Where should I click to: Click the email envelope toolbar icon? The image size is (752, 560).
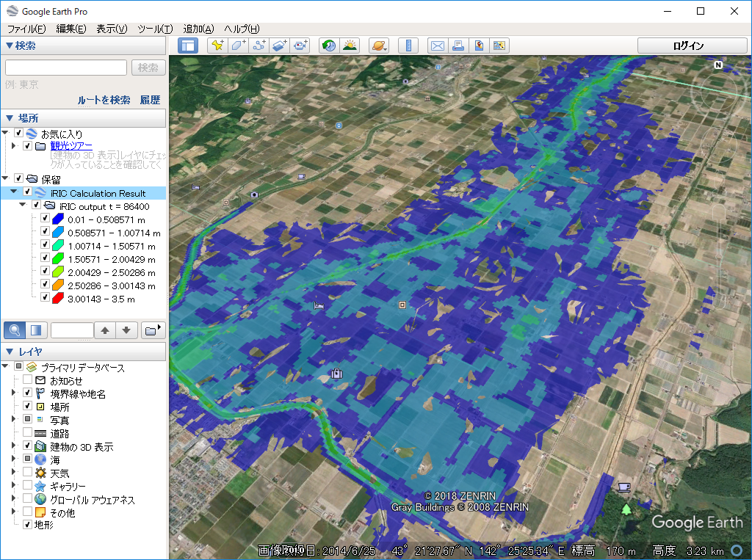coord(438,46)
